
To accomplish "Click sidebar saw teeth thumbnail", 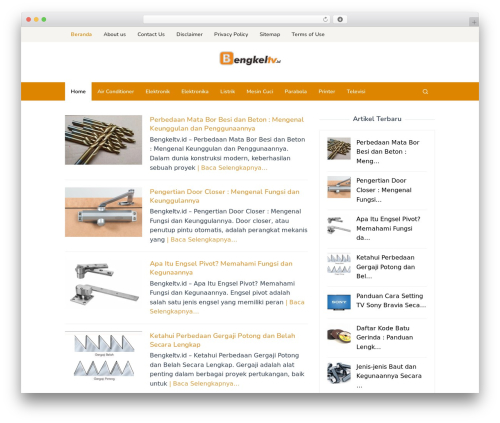I will coord(339,264).
